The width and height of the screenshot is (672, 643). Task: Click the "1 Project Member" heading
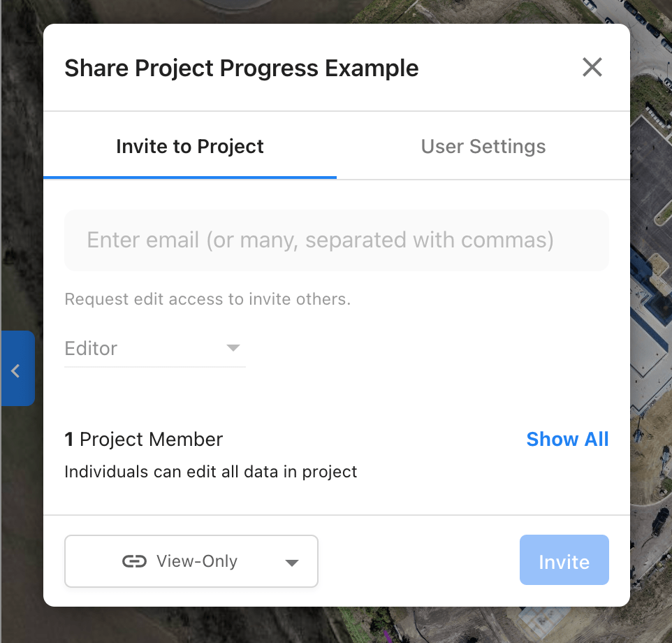(x=144, y=440)
